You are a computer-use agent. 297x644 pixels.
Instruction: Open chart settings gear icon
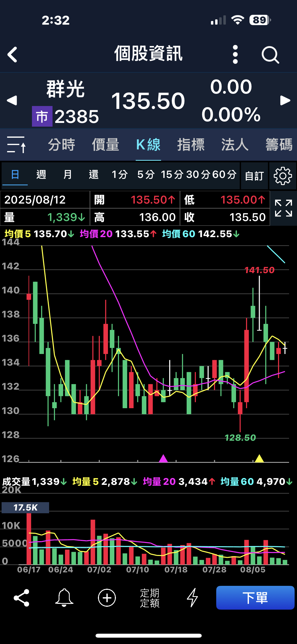[x=283, y=176]
